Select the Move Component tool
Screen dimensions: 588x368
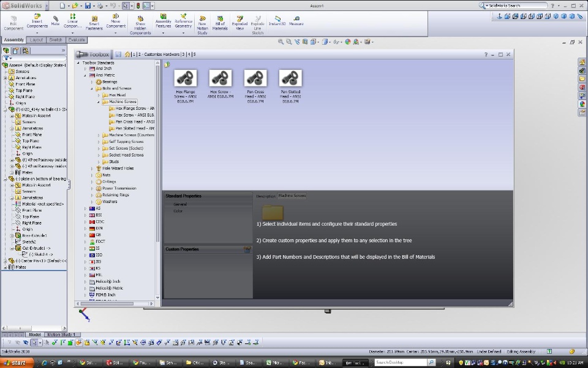116,21
